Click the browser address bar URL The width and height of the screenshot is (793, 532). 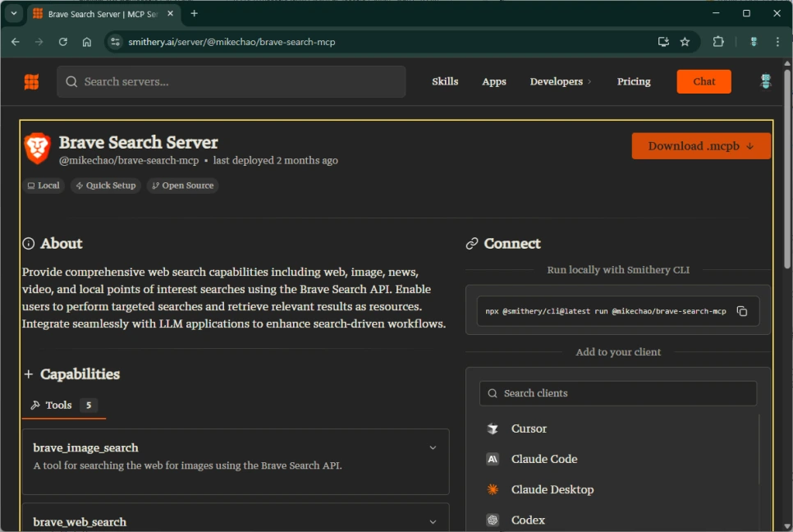pyautogui.click(x=231, y=42)
